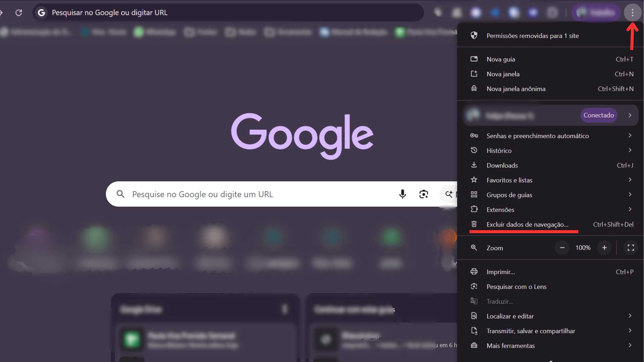The height and width of the screenshot is (362, 644).
Task: Expand Extensões submenu arrow
Action: tap(630, 209)
